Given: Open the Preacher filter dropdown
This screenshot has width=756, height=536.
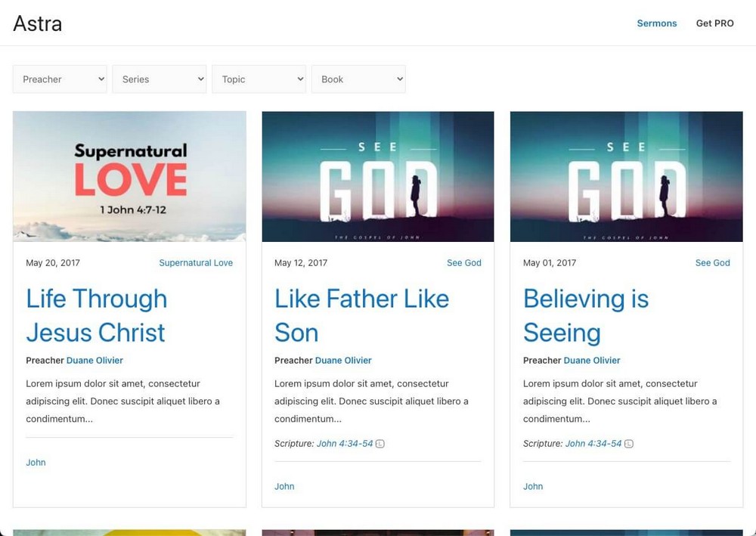Looking at the screenshot, I should pyautogui.click(x=60, y=79).
